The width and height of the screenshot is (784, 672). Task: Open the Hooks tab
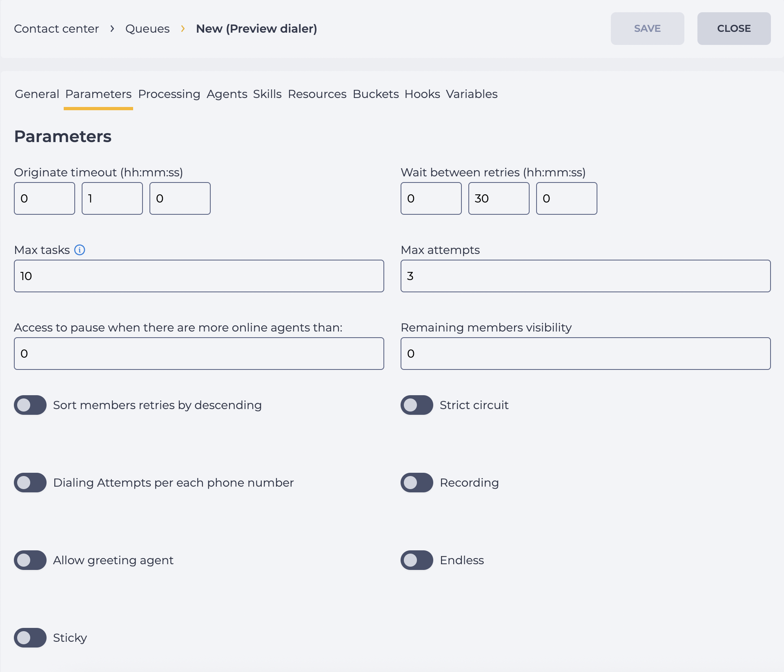pos(422,94)
